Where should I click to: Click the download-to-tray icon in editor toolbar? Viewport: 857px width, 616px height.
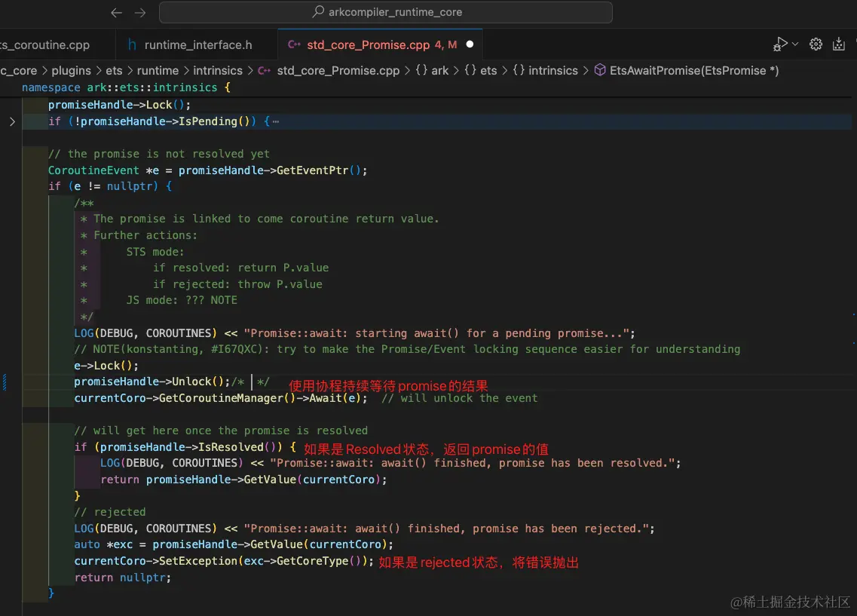[838, 44]
